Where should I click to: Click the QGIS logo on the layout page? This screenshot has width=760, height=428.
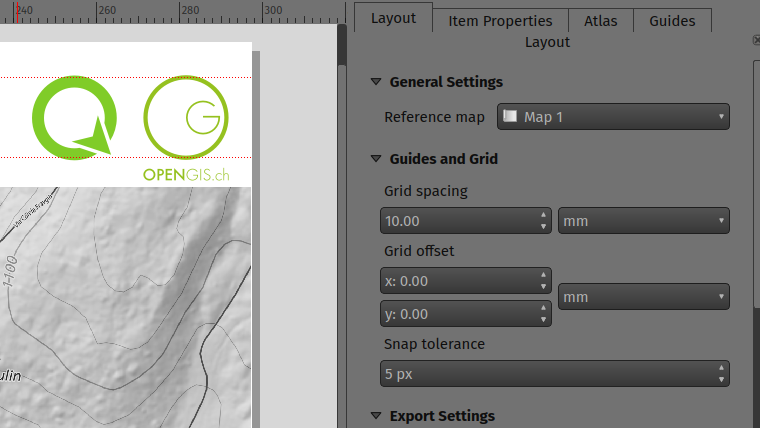coord(74,117)
